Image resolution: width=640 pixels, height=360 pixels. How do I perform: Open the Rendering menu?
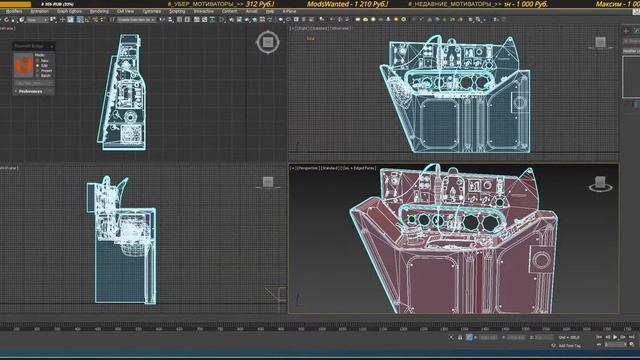coord(99,11)
